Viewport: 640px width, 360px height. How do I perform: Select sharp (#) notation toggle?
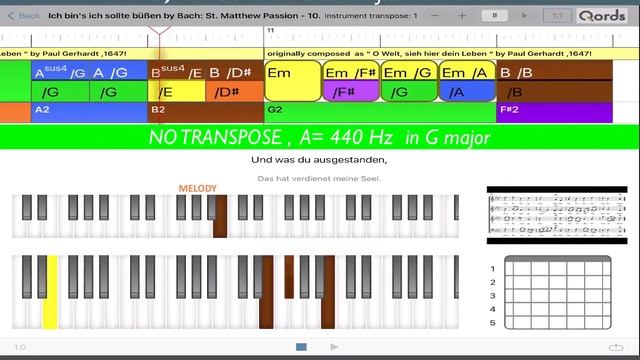(494, 16)
